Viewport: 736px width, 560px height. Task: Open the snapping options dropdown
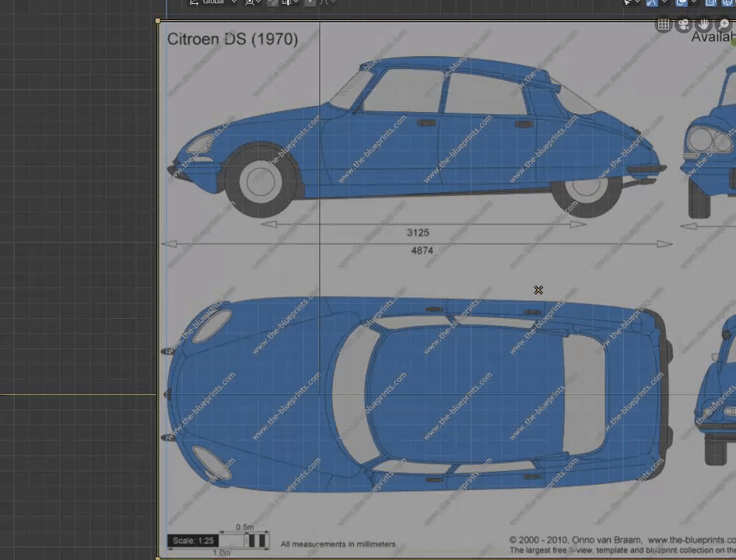pyautogui.click(x=289, y=2)
